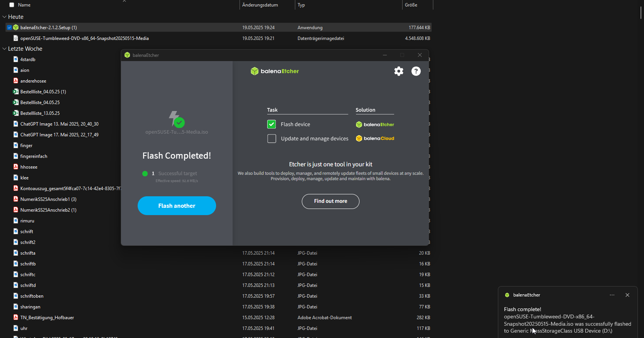Viewport: 644px width, 338px height.
Task: Close the balenaEtcher window
Action: pos(420,55)
